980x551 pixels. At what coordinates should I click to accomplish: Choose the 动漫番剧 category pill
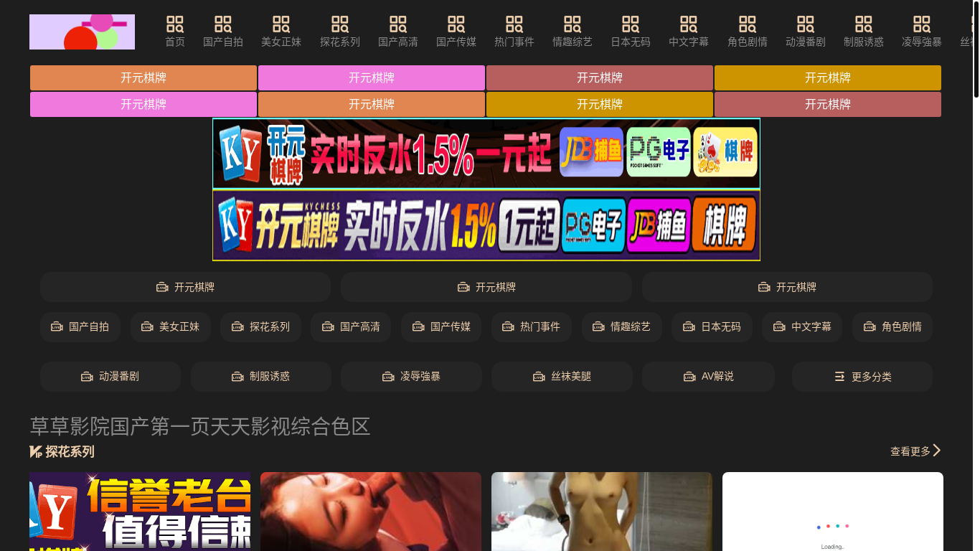110,376
